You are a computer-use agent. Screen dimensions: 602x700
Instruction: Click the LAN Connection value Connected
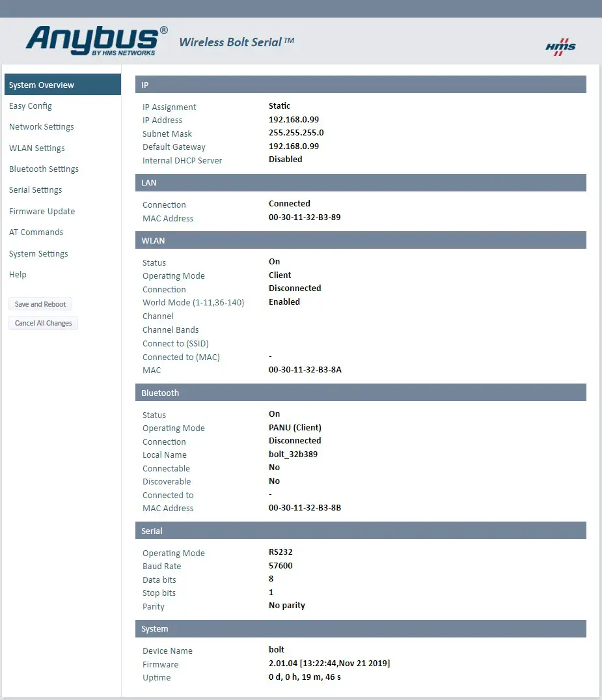click(x=289, y=204)
